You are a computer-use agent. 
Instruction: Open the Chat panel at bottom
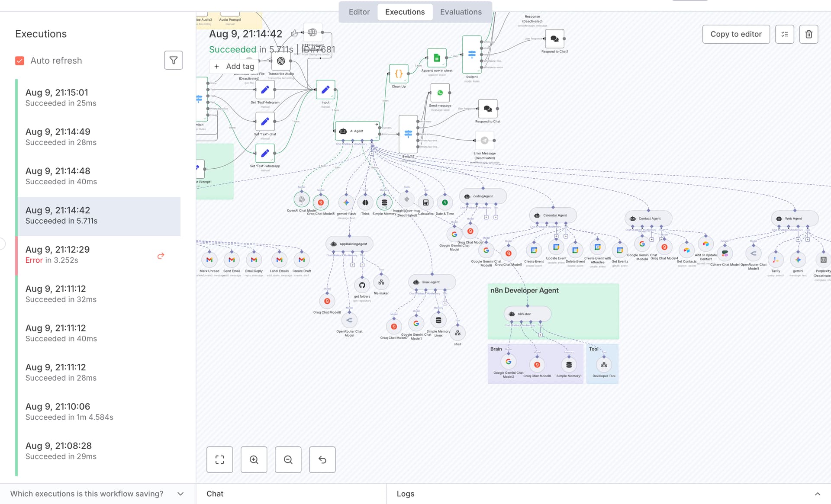215,494
